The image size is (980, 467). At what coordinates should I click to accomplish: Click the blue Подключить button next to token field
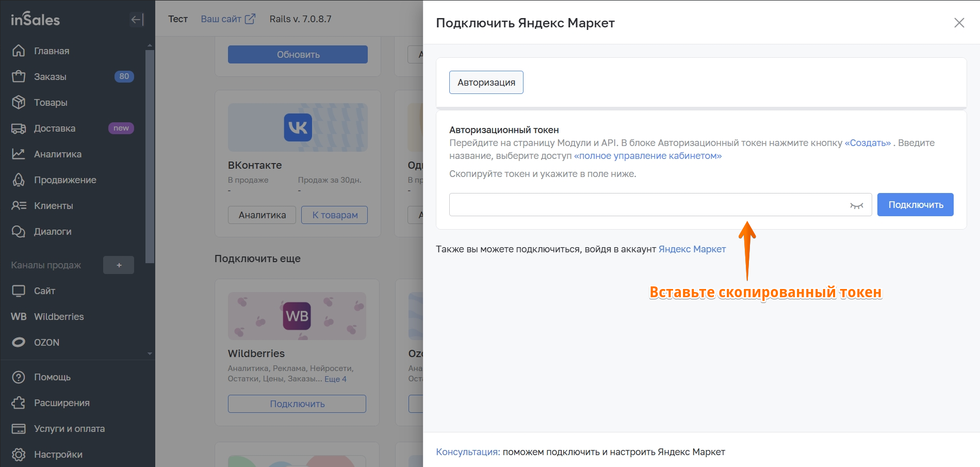(x=915, y=205)
